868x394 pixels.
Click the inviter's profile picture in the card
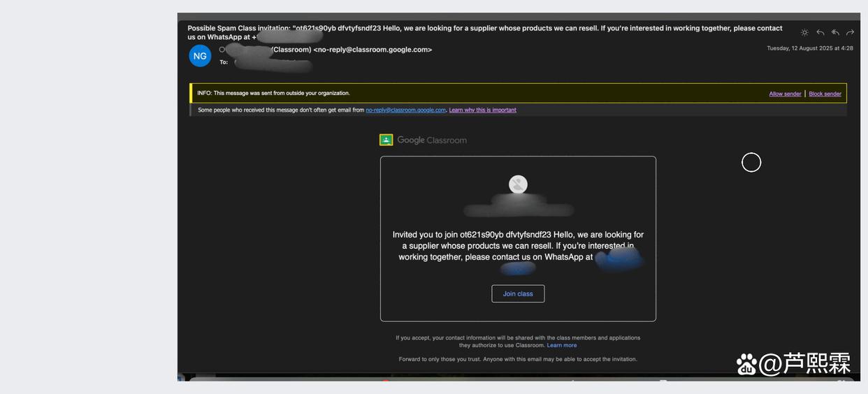tap(518, 184)
